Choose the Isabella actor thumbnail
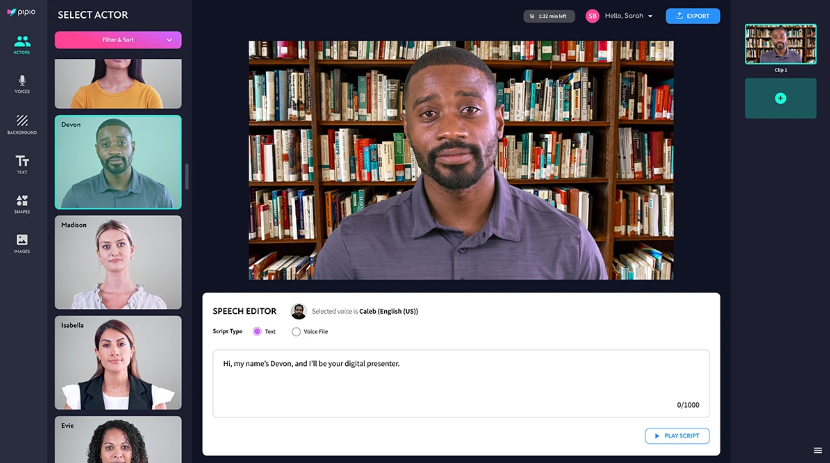The height and width of the screenshot is (463, 830). point(118,362)
